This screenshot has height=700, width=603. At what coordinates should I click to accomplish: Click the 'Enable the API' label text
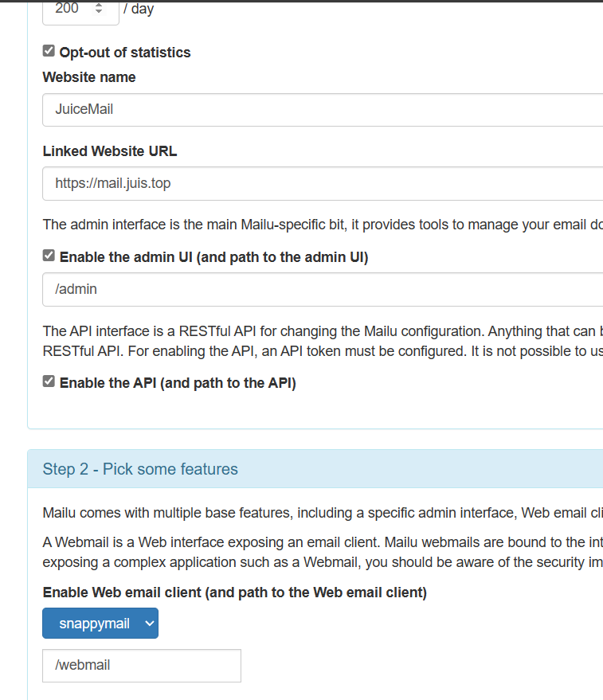178,383
